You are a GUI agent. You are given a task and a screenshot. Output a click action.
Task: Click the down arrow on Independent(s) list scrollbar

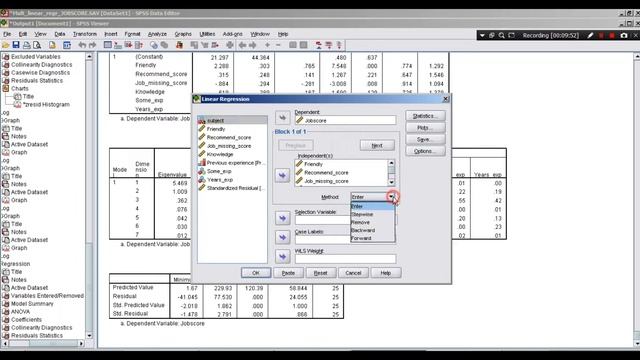coord(391,182)
